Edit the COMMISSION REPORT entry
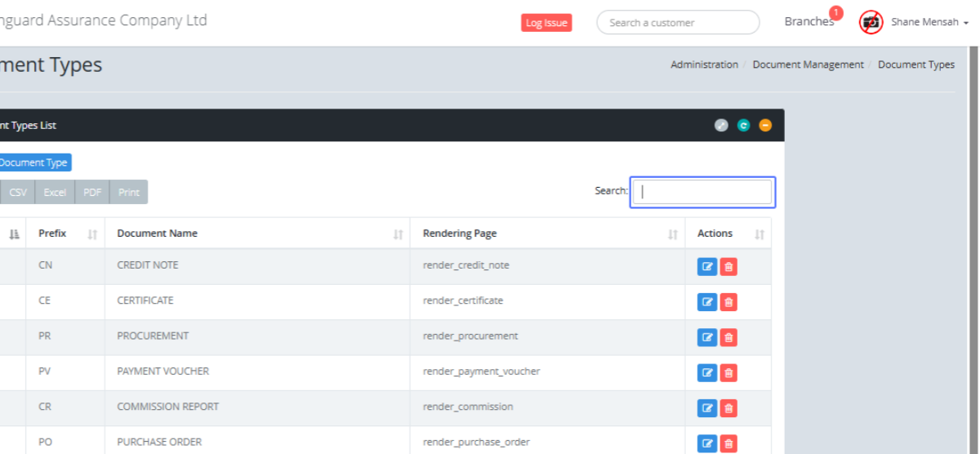This screenshot has width=980, height=454. pos(707,407)
